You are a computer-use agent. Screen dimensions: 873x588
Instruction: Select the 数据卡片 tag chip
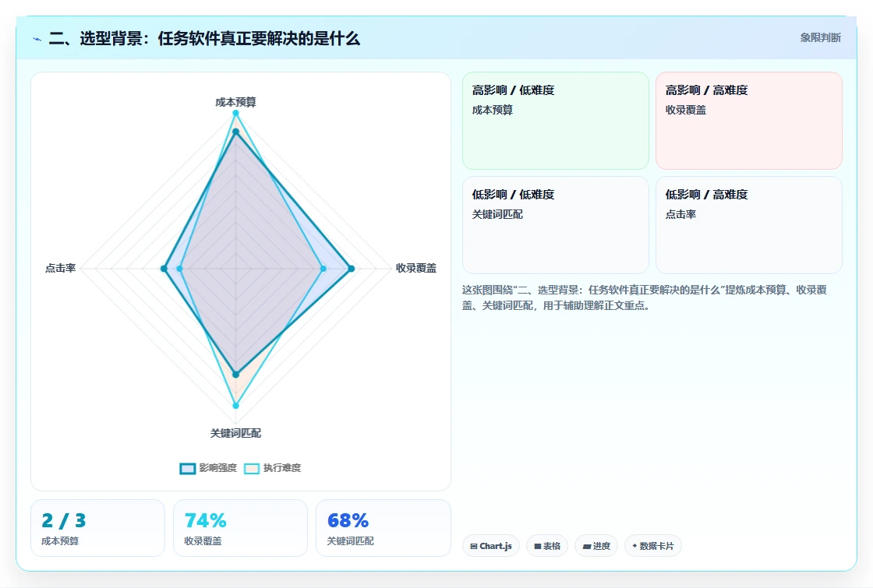pyautogui.click(x=652, y=546)
